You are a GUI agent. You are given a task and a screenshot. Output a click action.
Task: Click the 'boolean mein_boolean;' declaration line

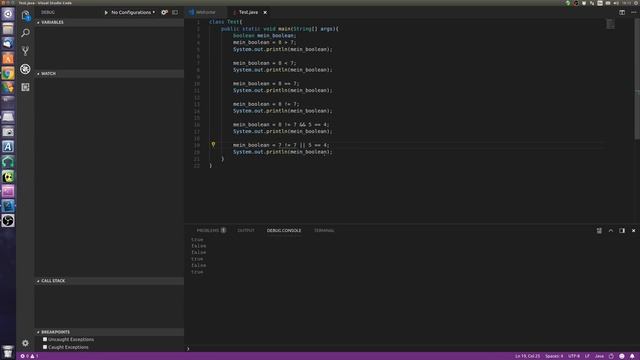(x=264, y=36)
